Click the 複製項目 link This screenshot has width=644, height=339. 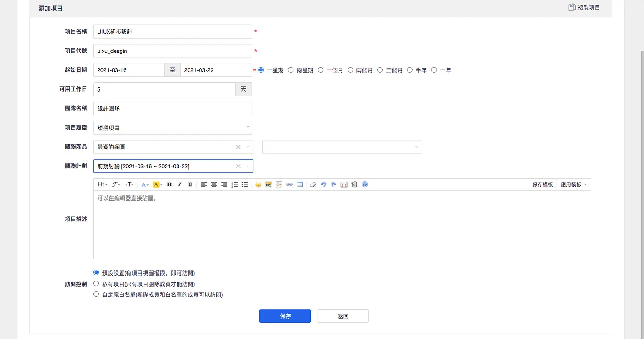pos(584,7)
